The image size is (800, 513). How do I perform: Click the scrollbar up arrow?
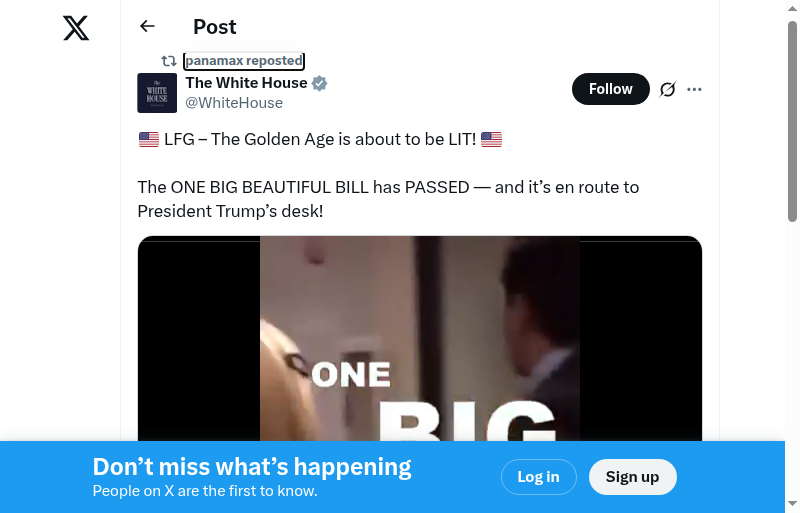click(x=792, y=9)
